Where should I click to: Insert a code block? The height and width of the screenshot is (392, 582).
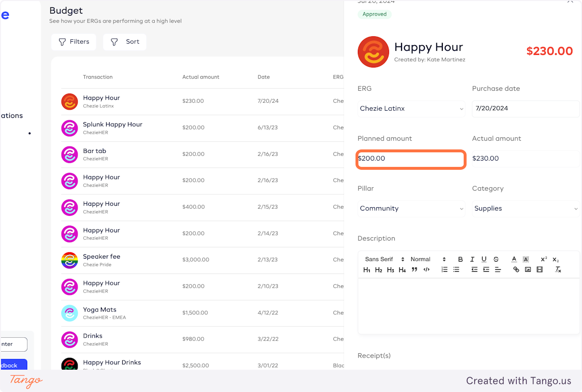(426, 270)
